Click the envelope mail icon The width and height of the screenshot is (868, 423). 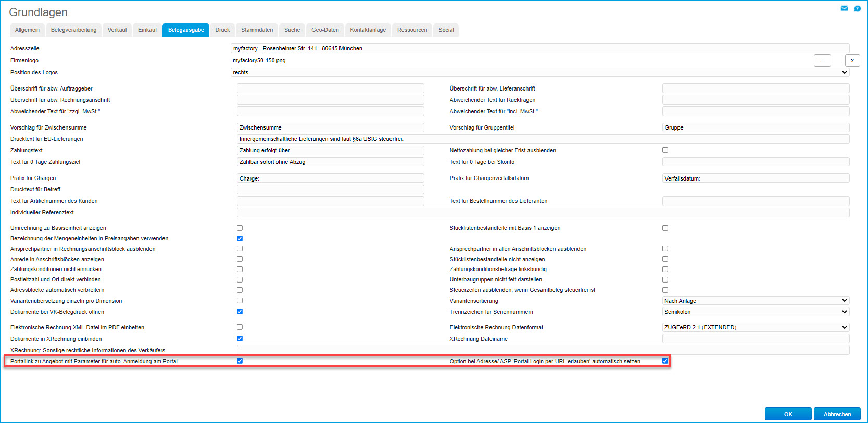[844, 8]
